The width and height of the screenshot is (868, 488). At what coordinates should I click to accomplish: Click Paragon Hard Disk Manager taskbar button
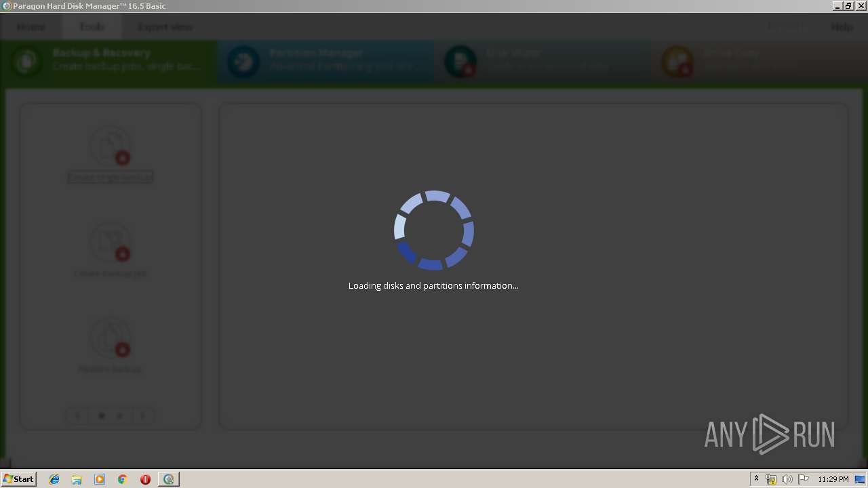[x=168, y=479]
